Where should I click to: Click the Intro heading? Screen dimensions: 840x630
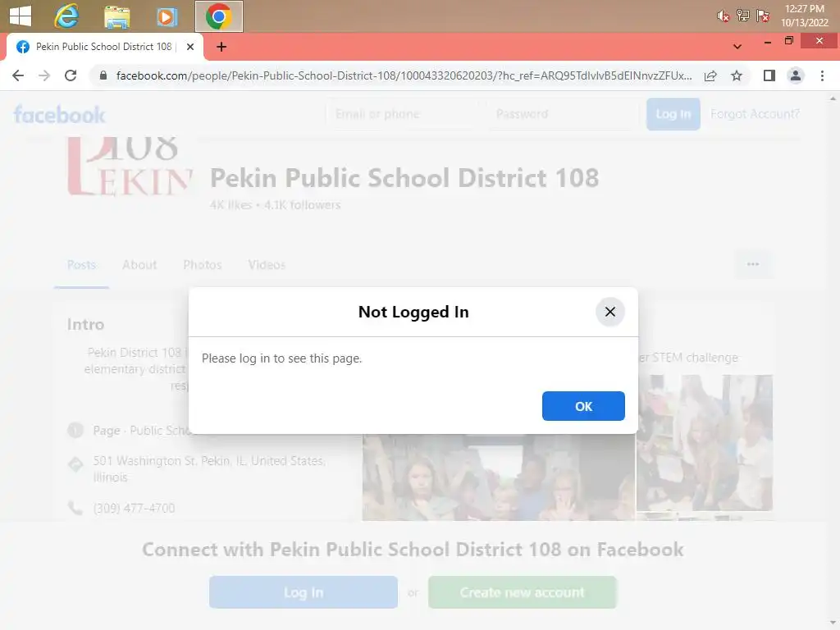(x=85, y=324)
